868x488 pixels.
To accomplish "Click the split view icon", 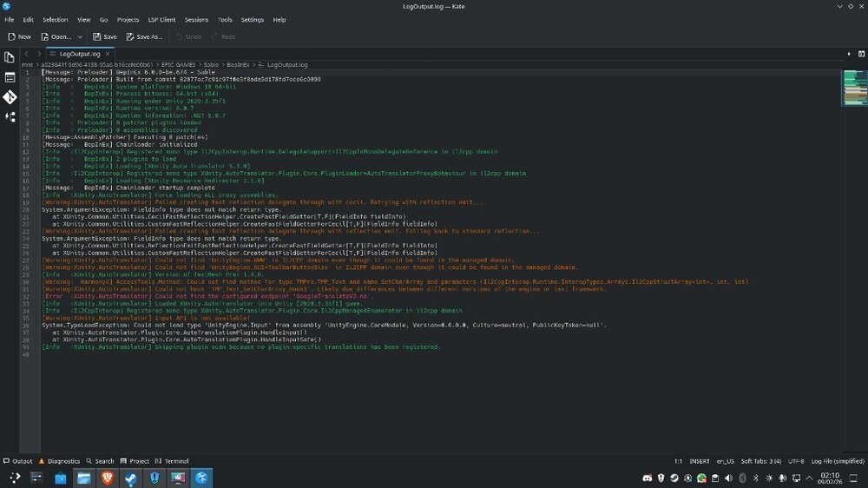I will click(861, 54).
